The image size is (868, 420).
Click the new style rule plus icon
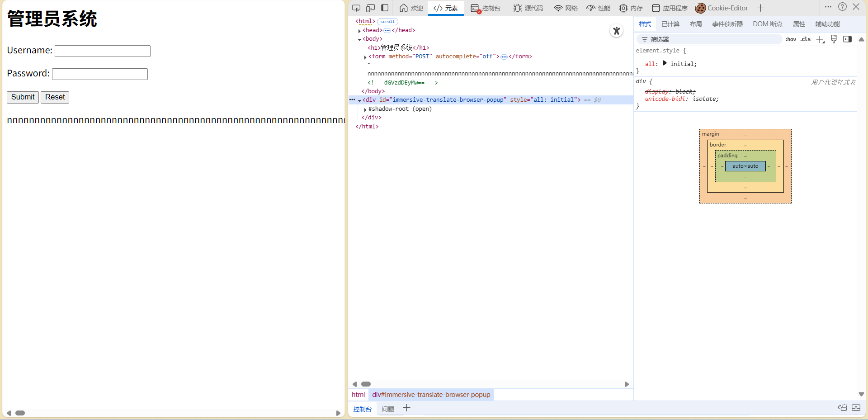(820, 39)
